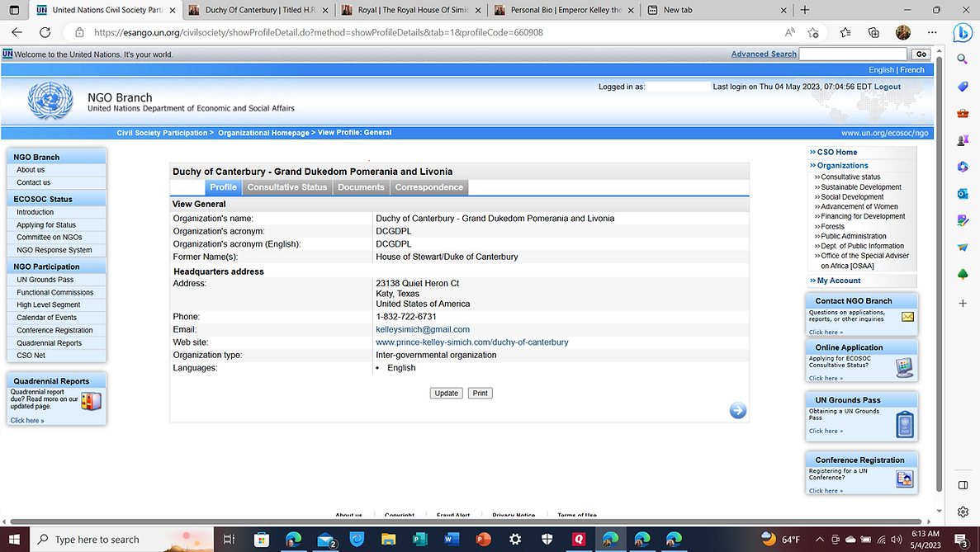Open Quadrennial Reports menu entry
The image size is (980, 552).
[50, 342]
